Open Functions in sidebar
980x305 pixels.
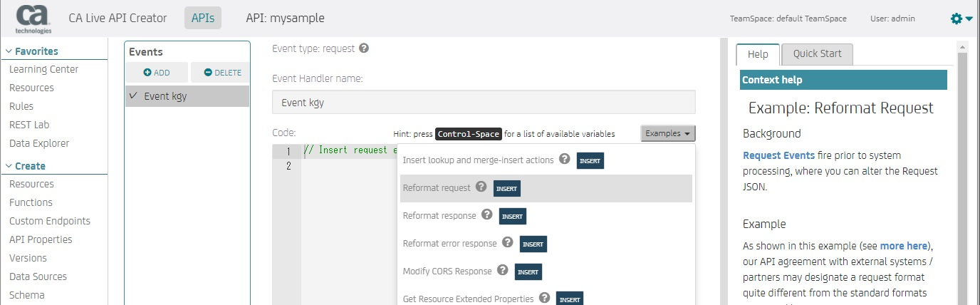coord(31,202)
